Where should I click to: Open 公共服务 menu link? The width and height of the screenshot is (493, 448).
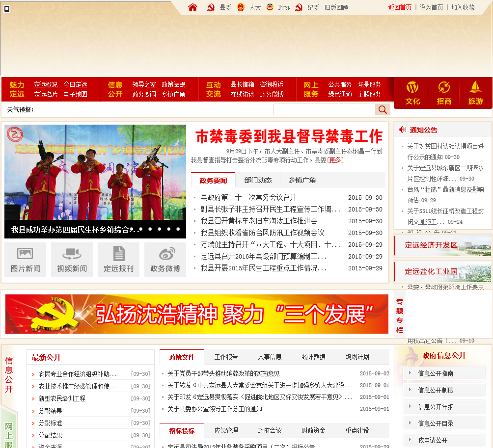pos(340,84)
